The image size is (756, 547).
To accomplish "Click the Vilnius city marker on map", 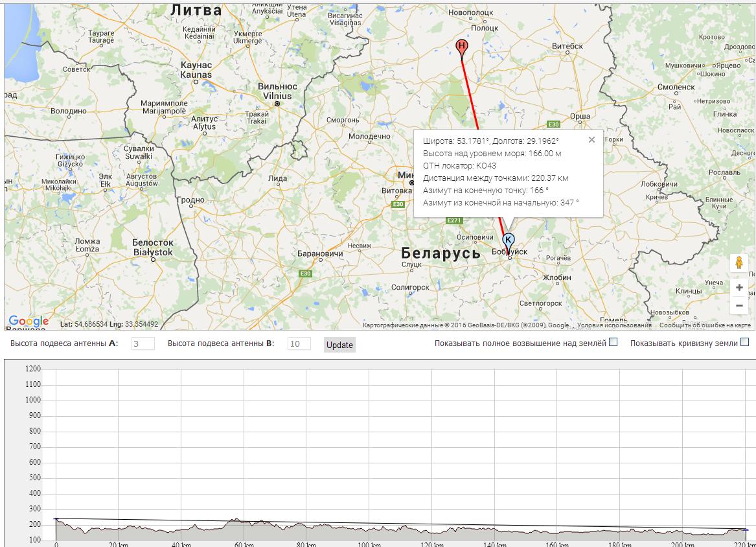I will pos(277,104).
